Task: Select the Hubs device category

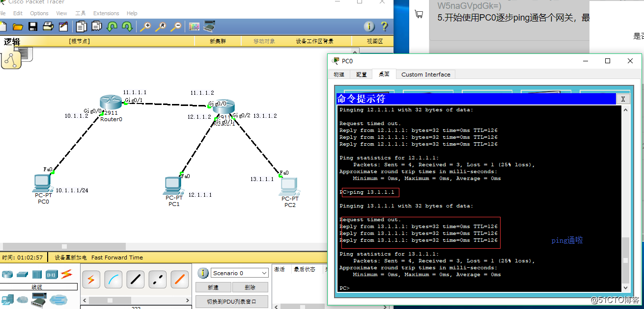Action: coord(37,274)
